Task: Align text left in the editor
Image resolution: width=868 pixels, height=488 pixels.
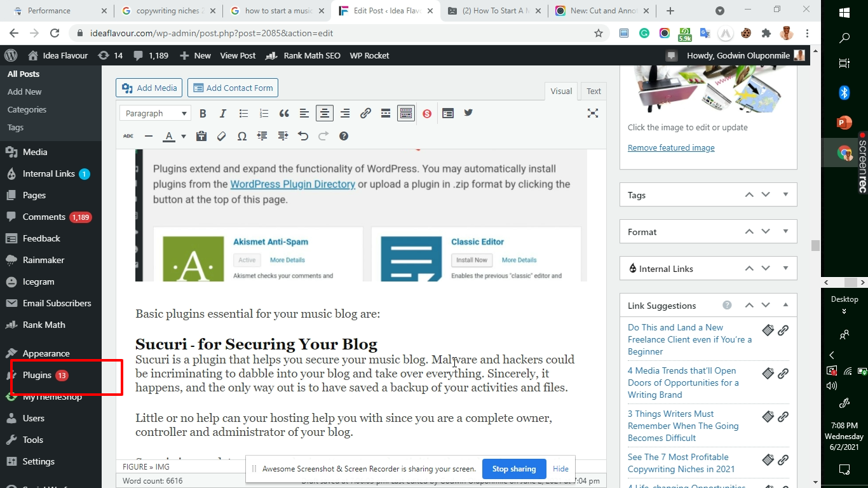Action: pyautogui.click(x=304, y=113)
